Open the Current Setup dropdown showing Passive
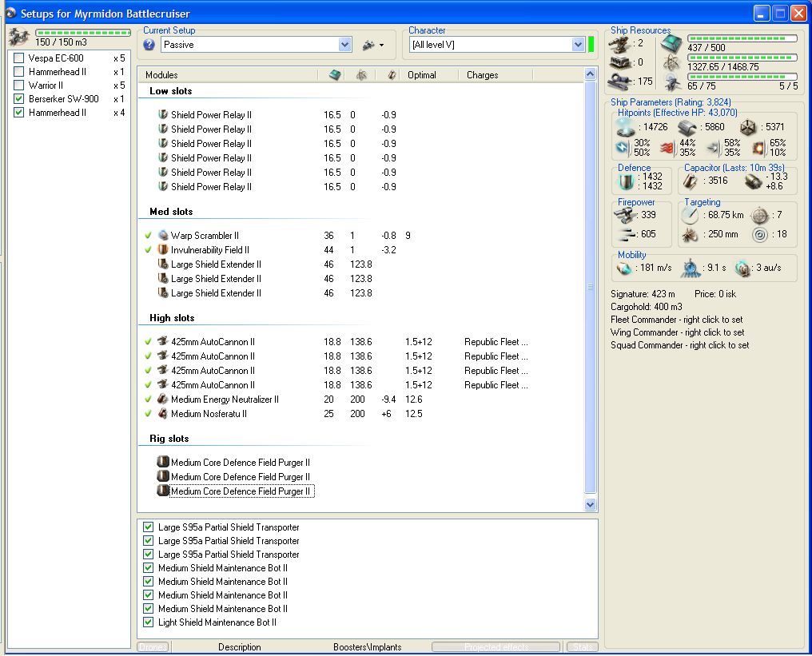 344,45
